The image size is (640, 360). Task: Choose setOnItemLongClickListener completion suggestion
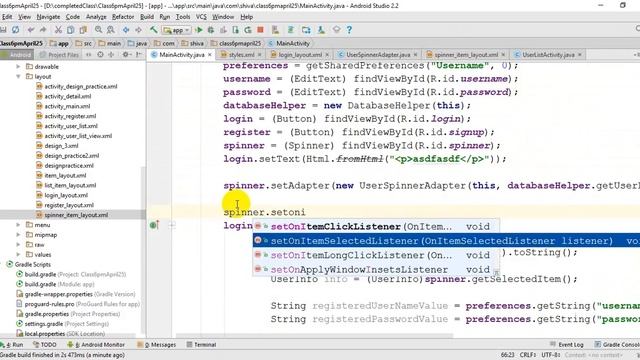[376, 255]
